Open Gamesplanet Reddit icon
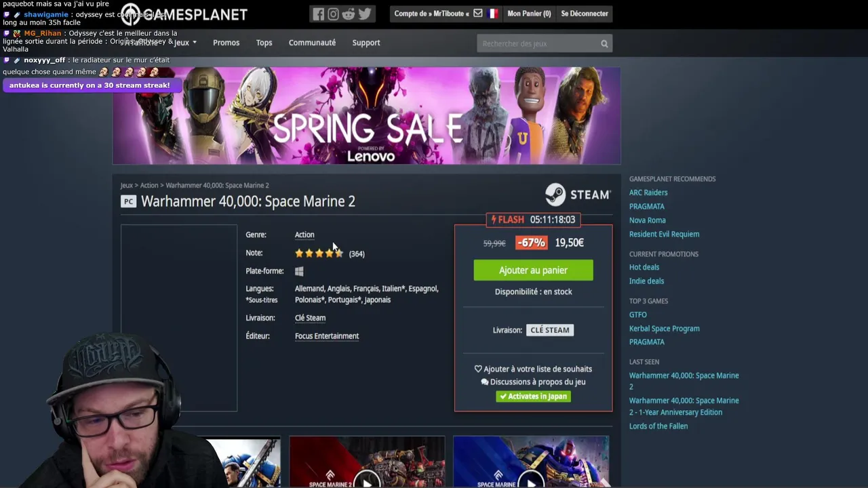Image resolution: width=868 pixels, height=488 pixels. pos(349,14)
